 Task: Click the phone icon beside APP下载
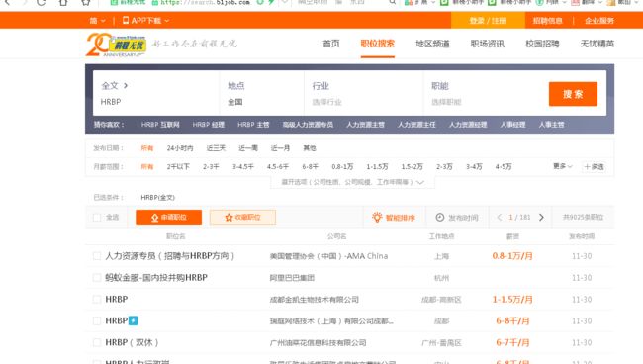pyautogui.click(x=126, y=20)
